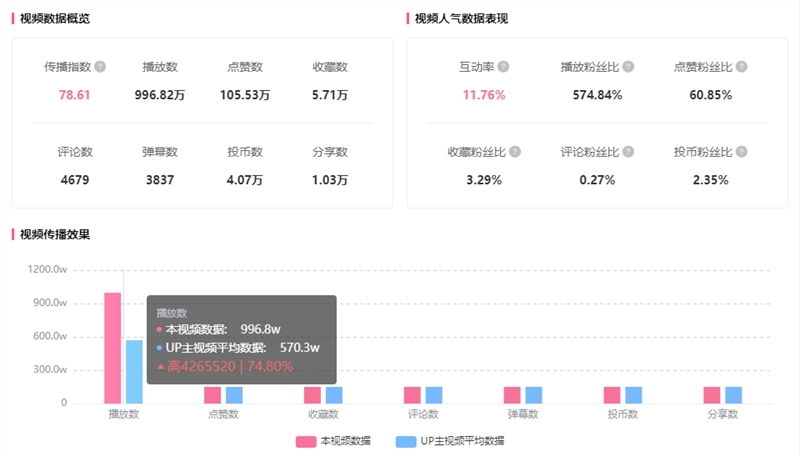Click pink 投币数 bar in chart
Screen dimensions: 800x456
point(612,395)
